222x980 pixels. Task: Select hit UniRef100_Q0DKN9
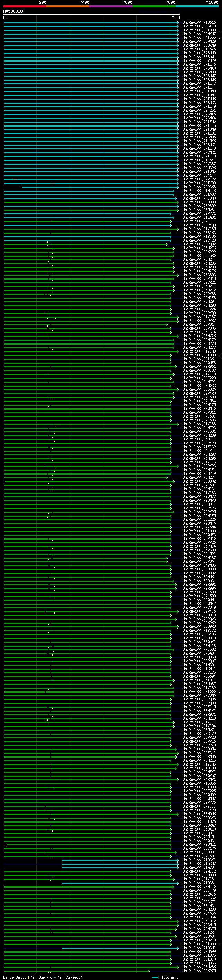[x=199, y=45]
